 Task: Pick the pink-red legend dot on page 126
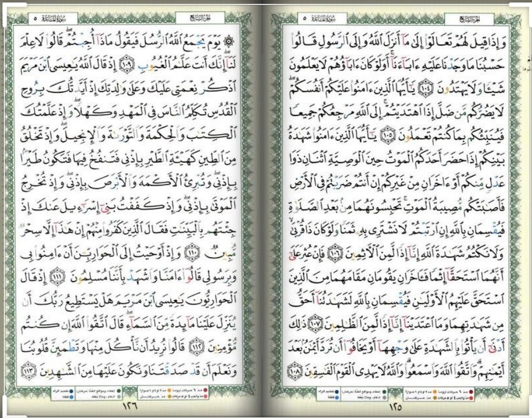[x=205, y=396]
